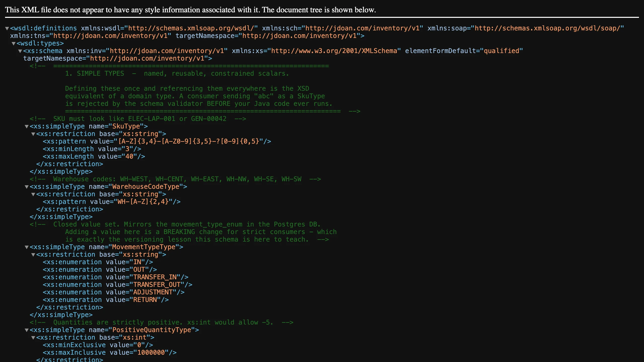Screen dimensions: 644x362
Task: Collapse the wsdl:definitions root node
Action: point(7,28)
